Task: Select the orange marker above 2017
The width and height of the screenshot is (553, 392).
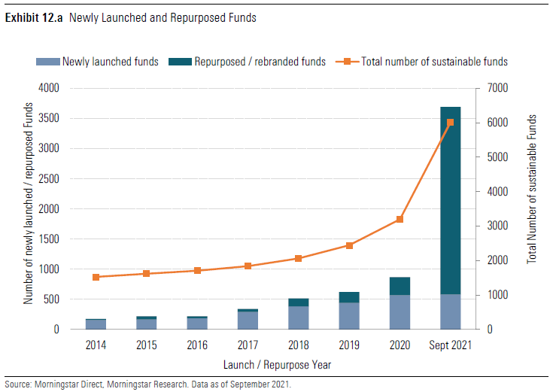Action: coord(248,266)
